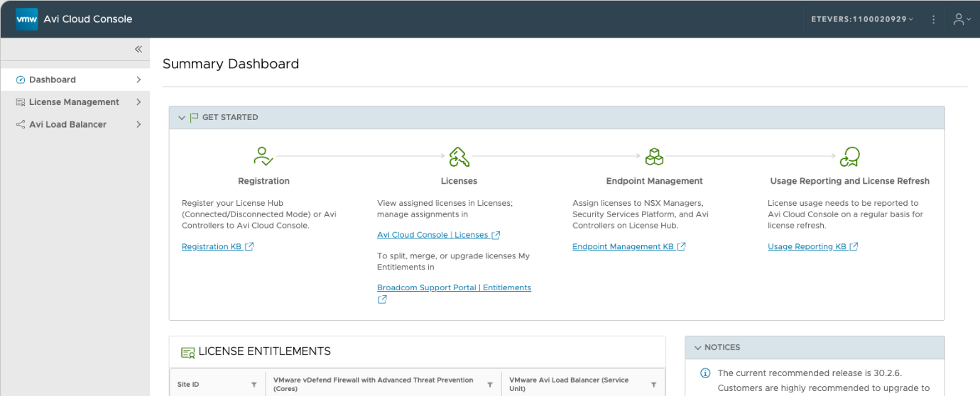
Task: Open the ETEVERS:1100020929 account dropdown
Action: tap(862, 19)
